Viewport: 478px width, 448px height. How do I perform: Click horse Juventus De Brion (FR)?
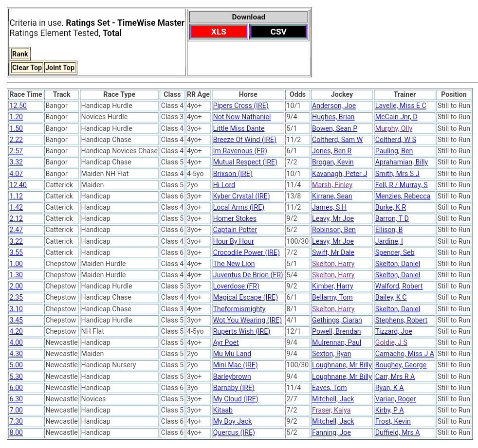click(248, 275)
